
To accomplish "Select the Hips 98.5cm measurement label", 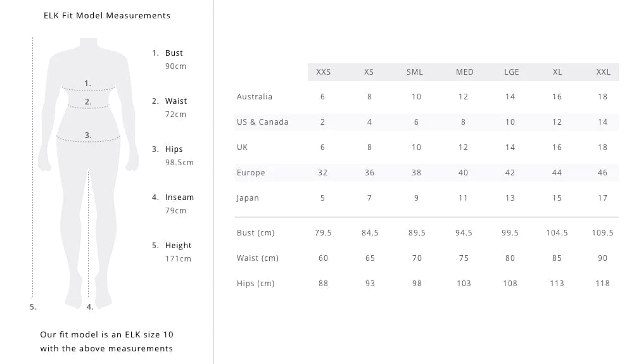I will [173, 156].
